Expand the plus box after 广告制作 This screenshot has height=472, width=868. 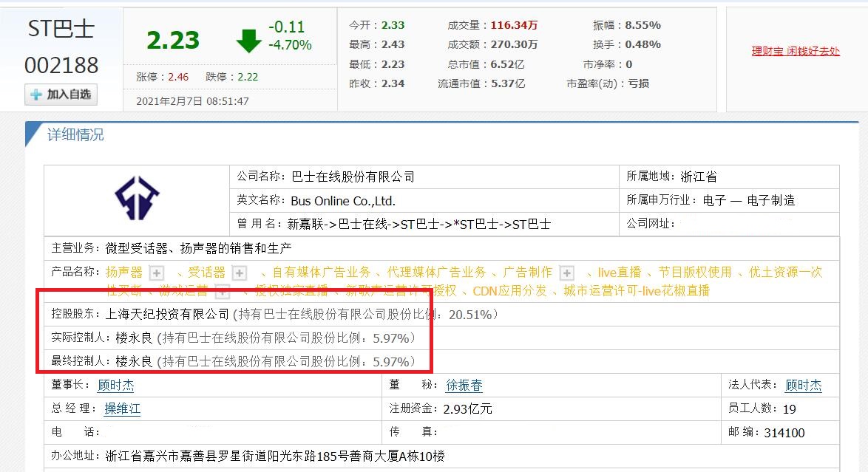[566, 273]
